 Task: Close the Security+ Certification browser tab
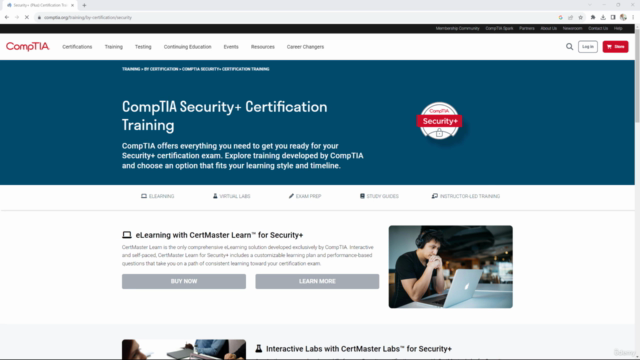coord(72,5)
